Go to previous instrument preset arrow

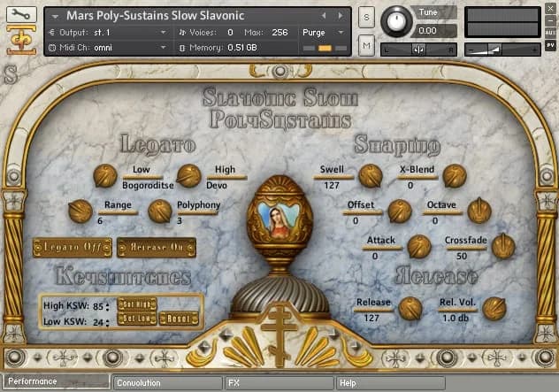tap(324, 16)
